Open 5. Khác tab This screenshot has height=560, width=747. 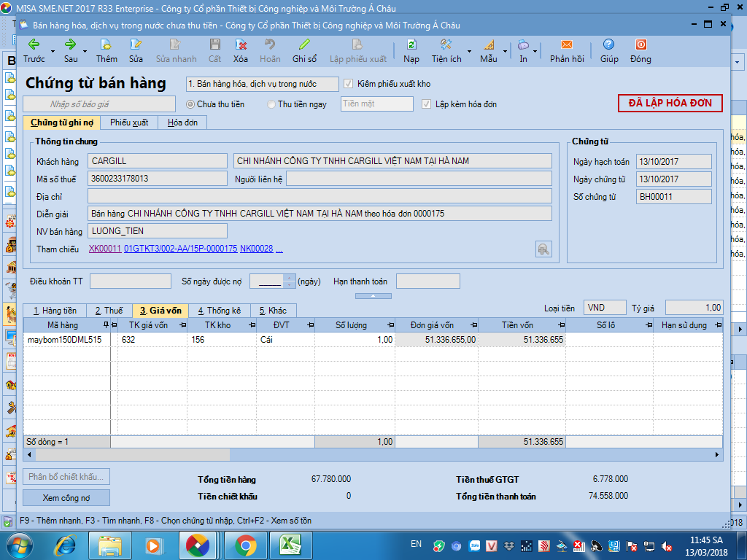[x=273, y=311]
